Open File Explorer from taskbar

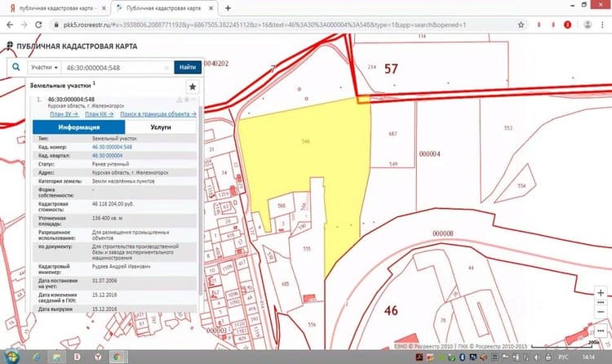(x=56, y=357)
